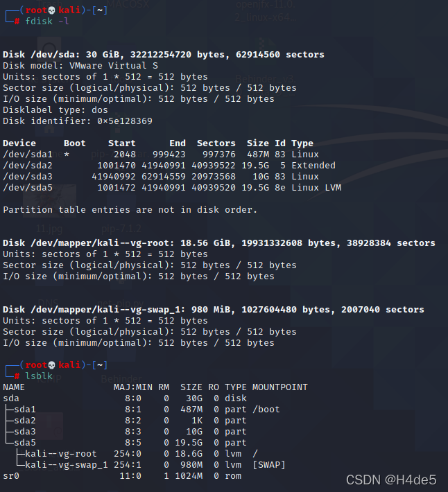Click the skull icon before the lsblk prompt
The width and height of the screenshot is (448, 492).
[52, 365]
